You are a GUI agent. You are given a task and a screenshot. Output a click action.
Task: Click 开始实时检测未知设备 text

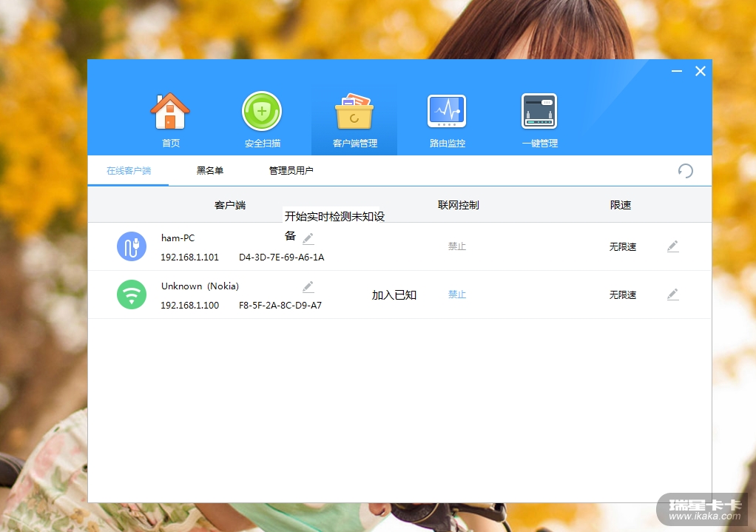click(334, 217)
